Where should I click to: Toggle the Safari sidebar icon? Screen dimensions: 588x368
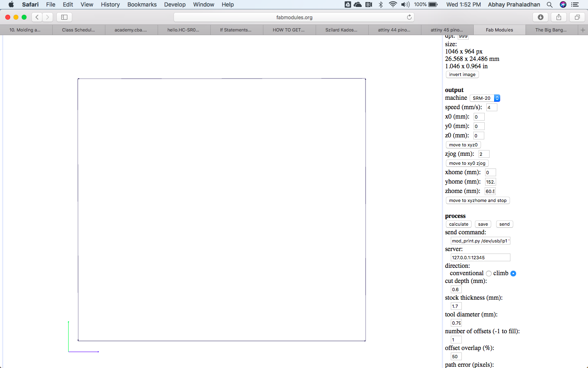click(64, 17)
